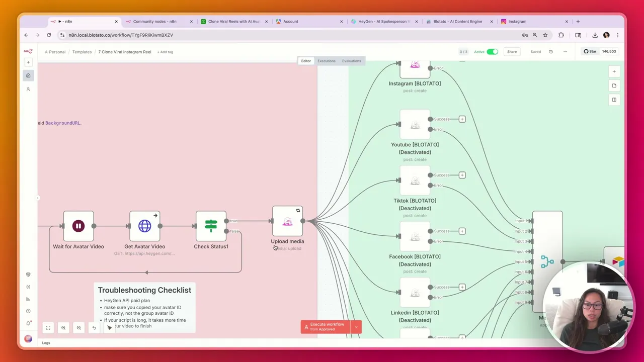This screenshot has height=362, width=644.
Task: Switch to the Editor tab
Action: coord(306,61)
